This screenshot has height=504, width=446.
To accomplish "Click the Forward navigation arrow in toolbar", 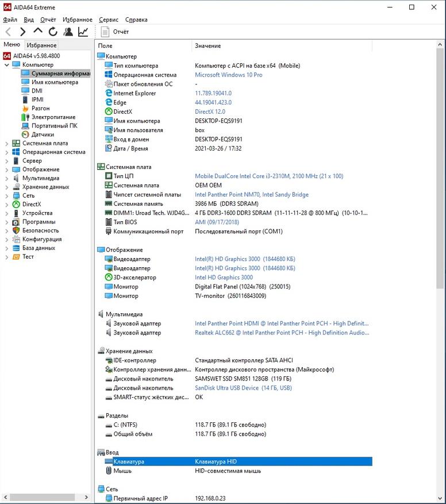I will [22, 32].
